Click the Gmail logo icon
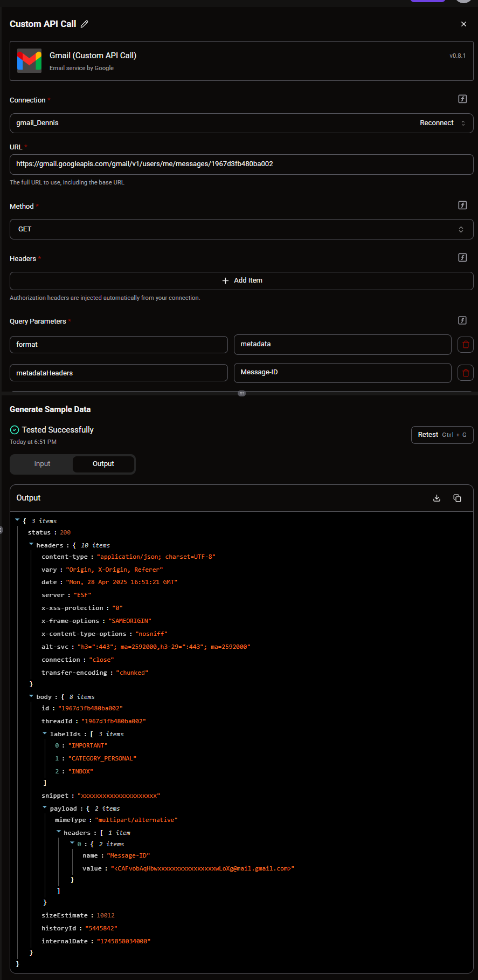Image resolution: width=478 pixels, height=980 pixels. point(29,61)
